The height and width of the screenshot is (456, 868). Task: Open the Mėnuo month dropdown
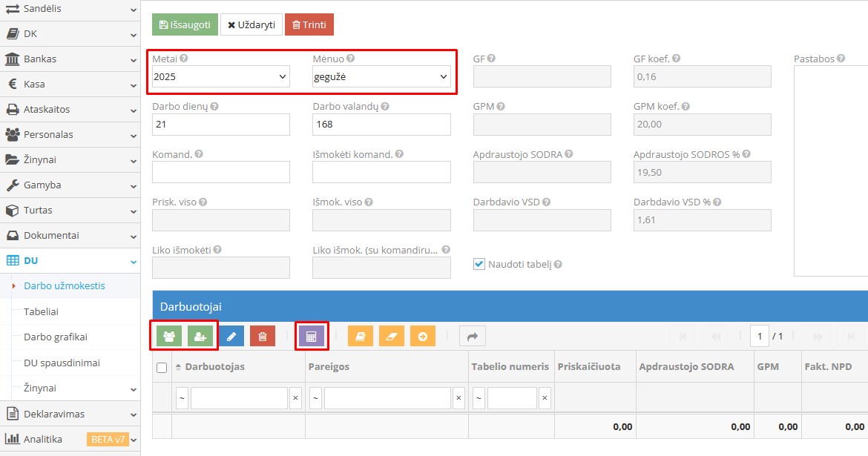tap(381, 76)
